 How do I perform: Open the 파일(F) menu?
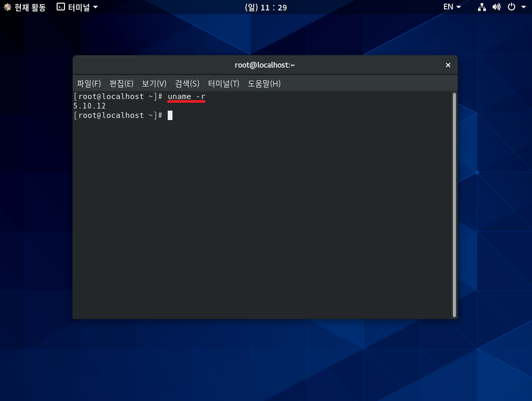89,83
